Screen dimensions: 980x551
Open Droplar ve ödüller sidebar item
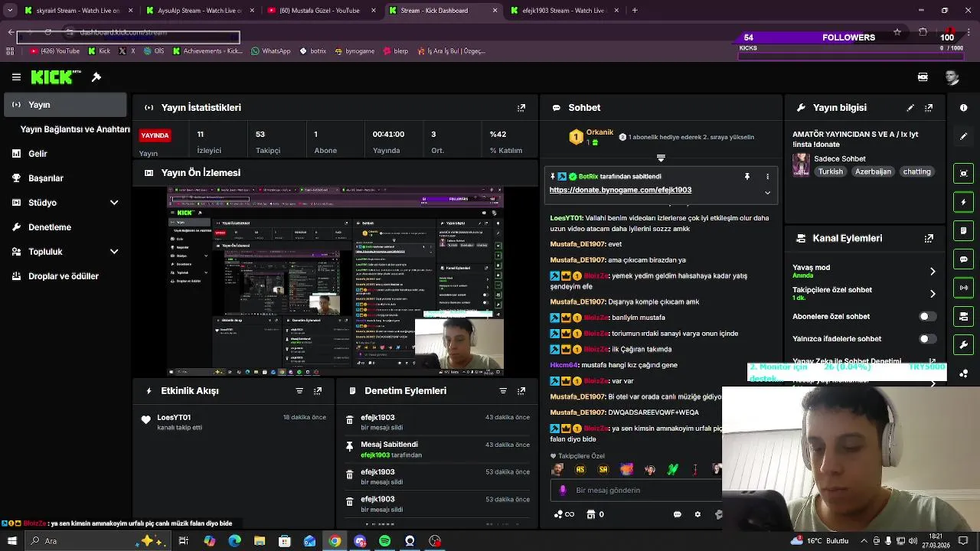pos(65,276)
